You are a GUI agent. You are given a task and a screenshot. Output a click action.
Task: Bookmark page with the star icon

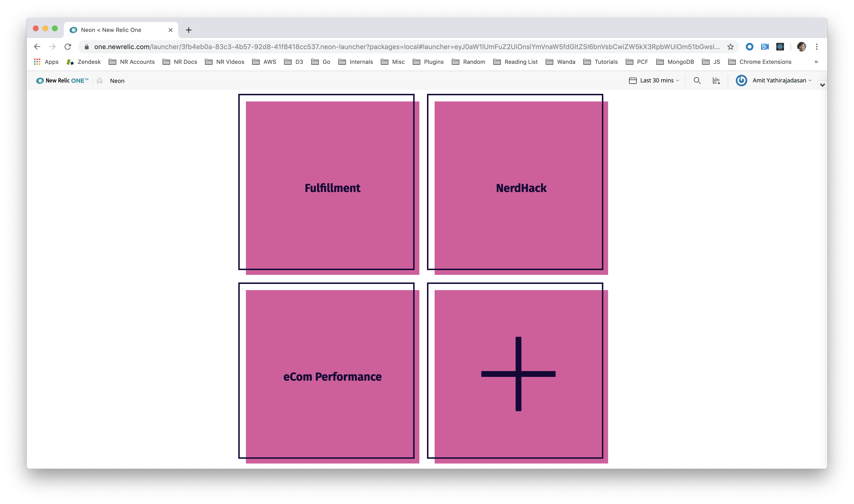pyautogui.click(x=730, y=47)
